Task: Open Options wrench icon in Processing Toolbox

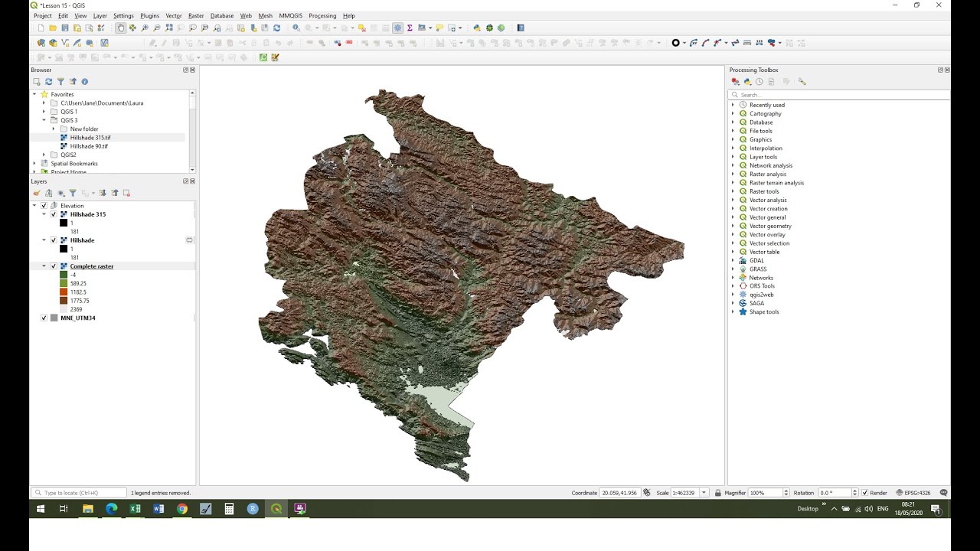Action: [x=802, y=81]
